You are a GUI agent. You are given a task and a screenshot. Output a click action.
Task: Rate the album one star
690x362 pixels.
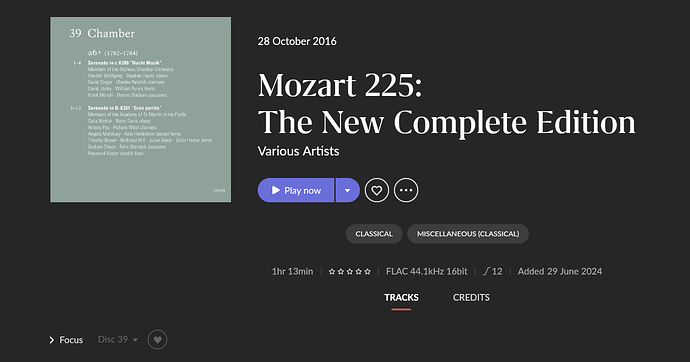click(x=332, y=272)
